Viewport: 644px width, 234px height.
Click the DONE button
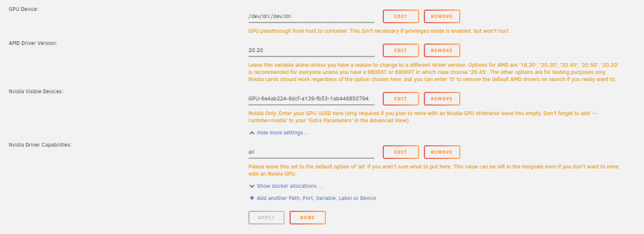click(308, 218)
